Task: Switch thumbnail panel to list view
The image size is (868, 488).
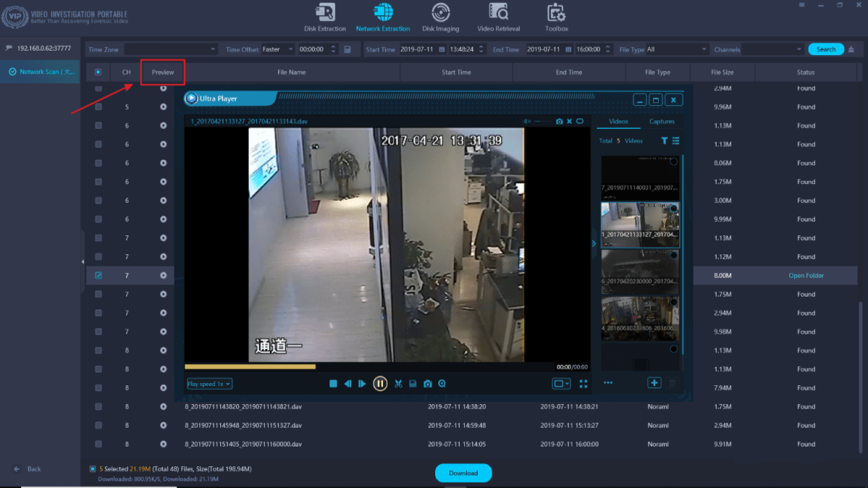Action: (x=676, y=140)
